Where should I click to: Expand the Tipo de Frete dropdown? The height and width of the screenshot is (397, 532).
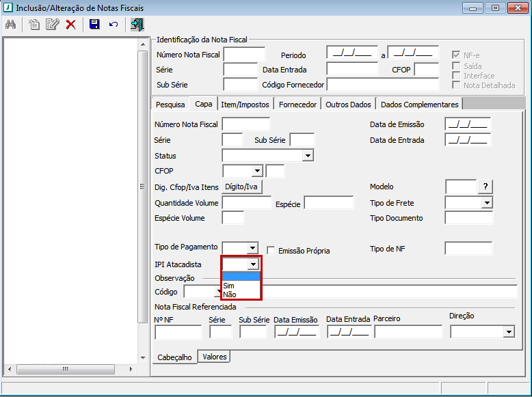[486, 203]
